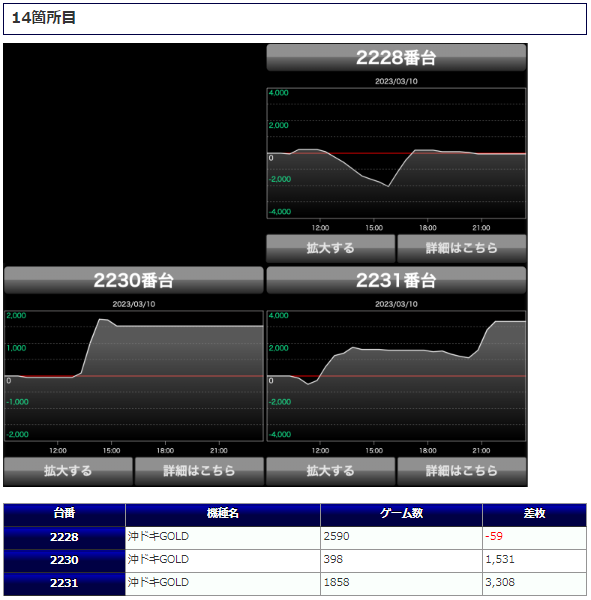
Task: Click the 台番 column header
Action: (x=64, y=515)
